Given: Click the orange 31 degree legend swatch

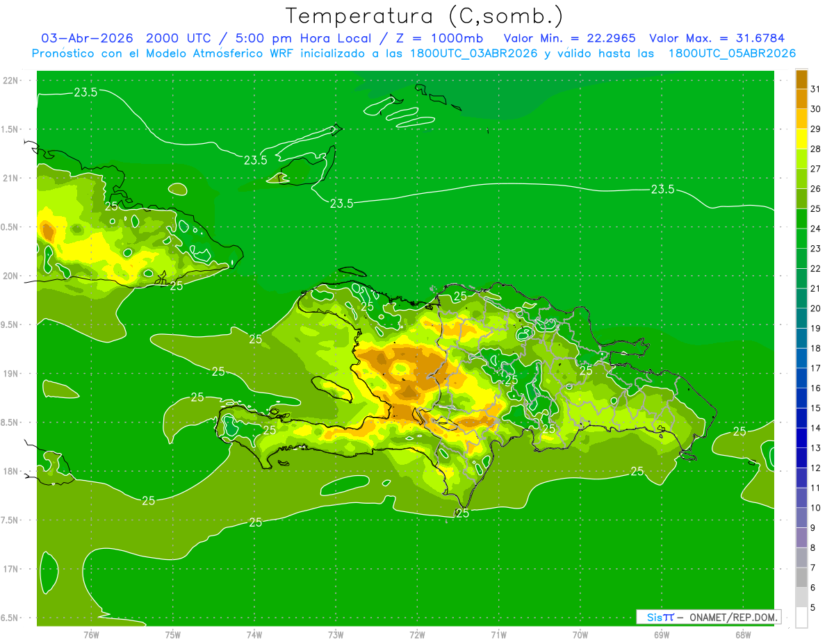Looking at the screenshot, I should point(801,80).
